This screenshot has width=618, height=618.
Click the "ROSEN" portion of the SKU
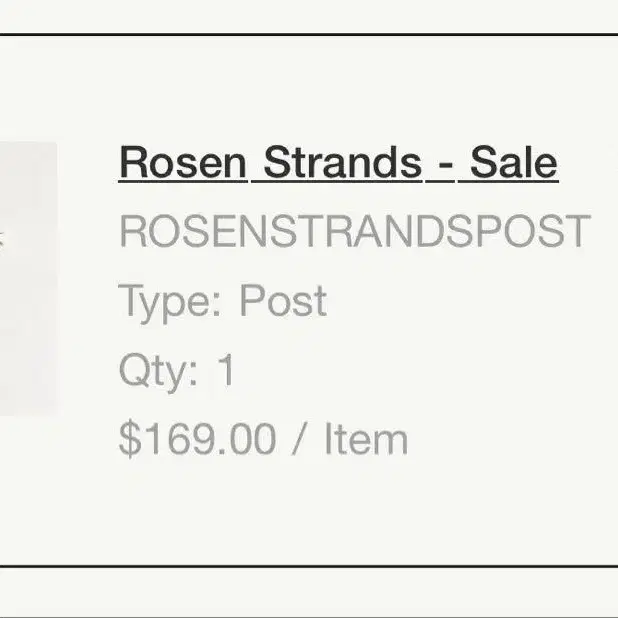(183, 232)
